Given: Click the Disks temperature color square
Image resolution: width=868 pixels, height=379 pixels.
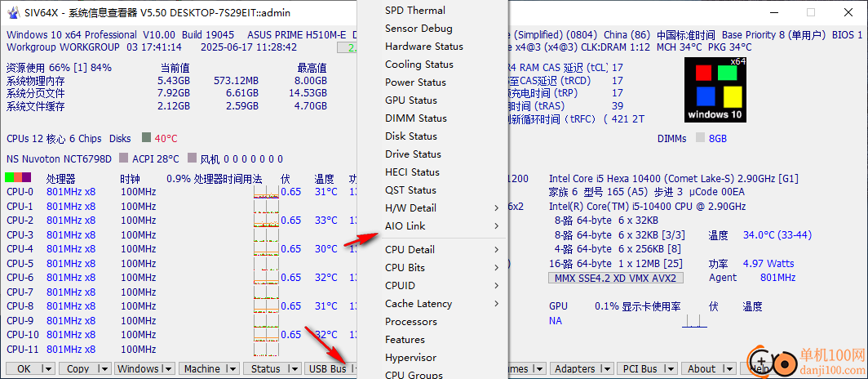Looking at the screenshot, I should (146, 137).
